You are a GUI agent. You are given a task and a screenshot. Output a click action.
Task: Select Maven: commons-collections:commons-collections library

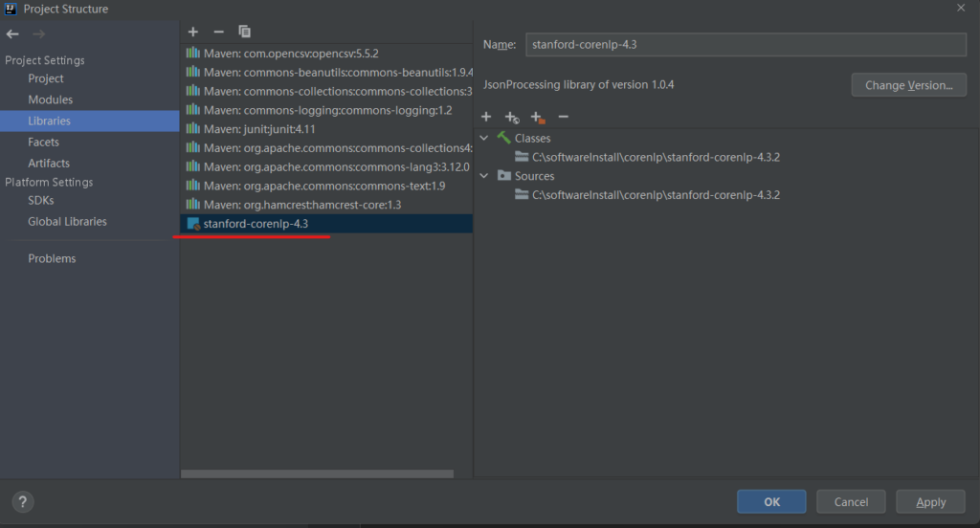pos(326,91)
